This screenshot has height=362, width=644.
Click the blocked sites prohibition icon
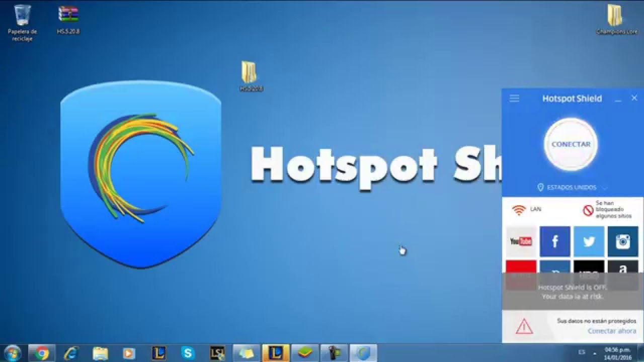tap(588, 211)
